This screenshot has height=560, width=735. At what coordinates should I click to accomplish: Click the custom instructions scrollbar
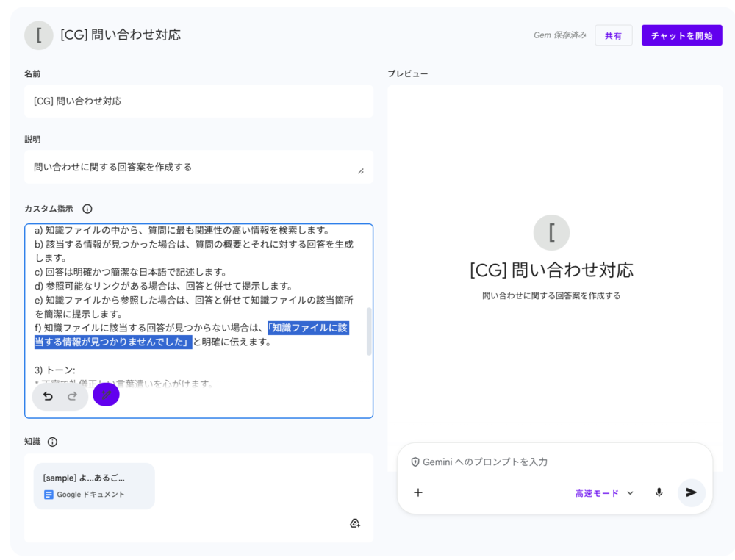pos(369,331)
